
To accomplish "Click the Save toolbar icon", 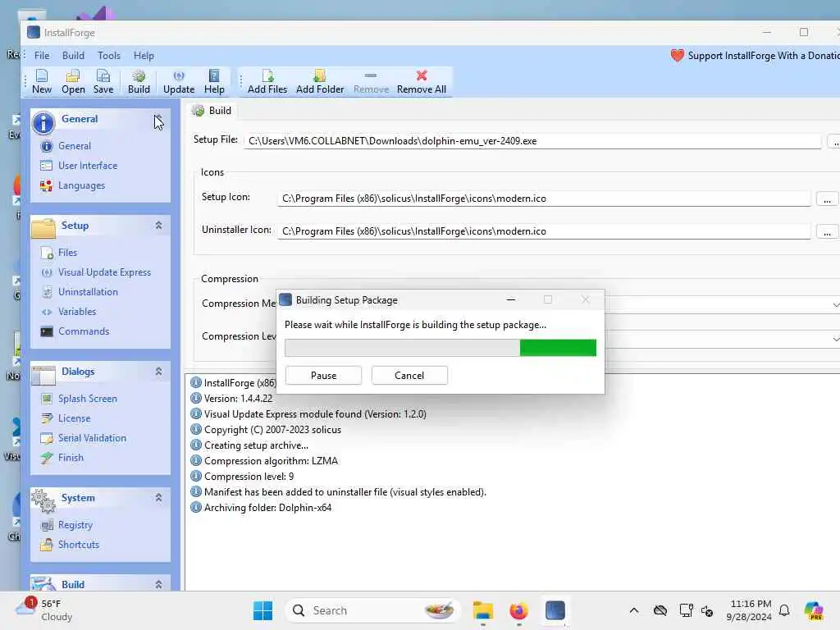I will (x=103, y=81).
